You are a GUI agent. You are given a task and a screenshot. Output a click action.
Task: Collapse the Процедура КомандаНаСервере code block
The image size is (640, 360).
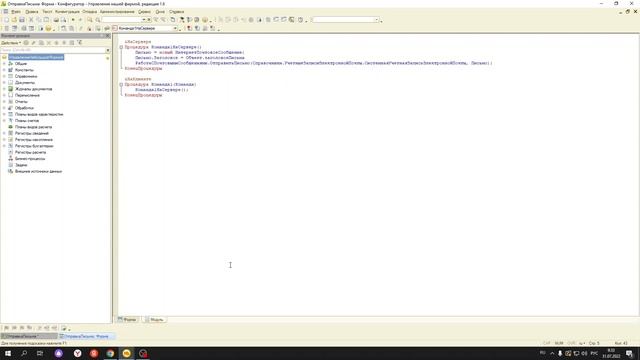[x=121, y=47]
